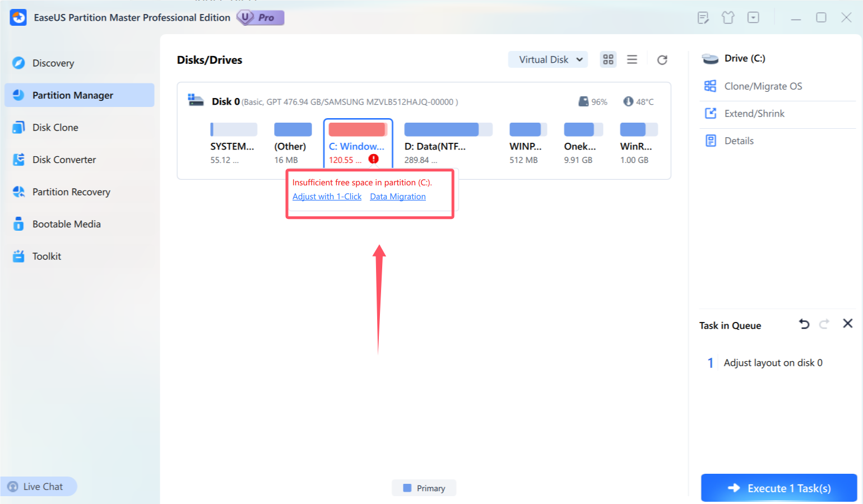Select the WINP 512 MB partition
The height and width of the screenshot is (504, 863).
click(x=527, y=144)
